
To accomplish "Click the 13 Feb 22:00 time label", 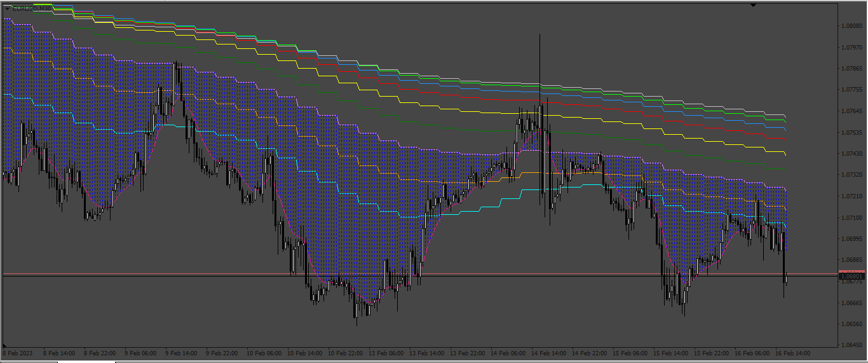I will tap(468, 352).
